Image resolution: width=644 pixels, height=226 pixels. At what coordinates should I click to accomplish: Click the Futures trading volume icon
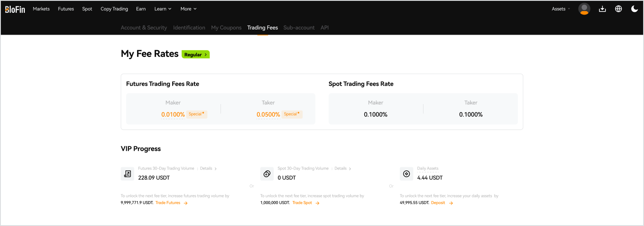coord(128,174)
